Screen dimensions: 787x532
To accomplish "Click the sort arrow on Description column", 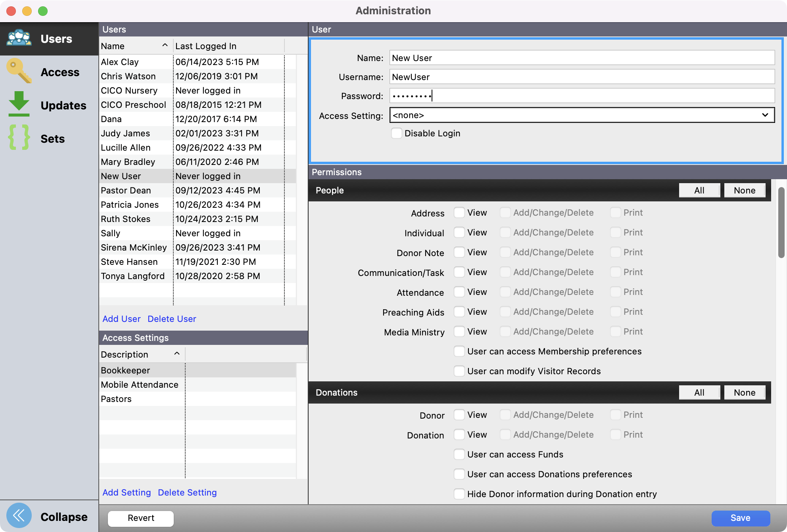I will click(177, 354).
